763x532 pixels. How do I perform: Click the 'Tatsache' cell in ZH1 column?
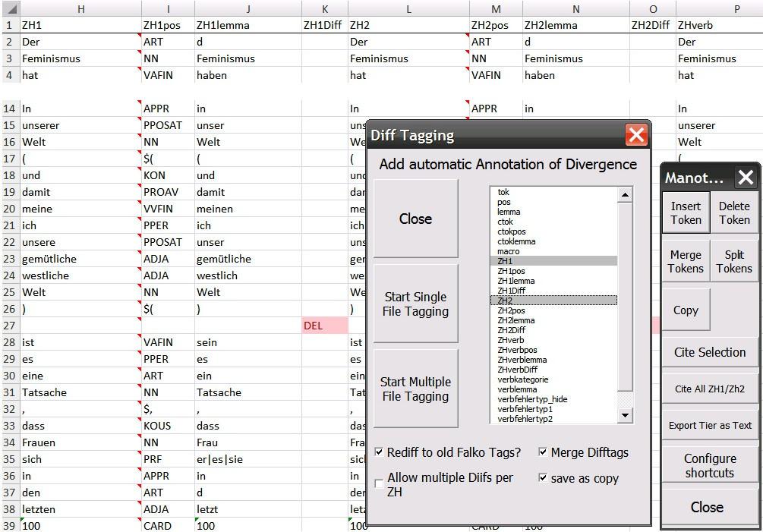click(x=80, y=392)
